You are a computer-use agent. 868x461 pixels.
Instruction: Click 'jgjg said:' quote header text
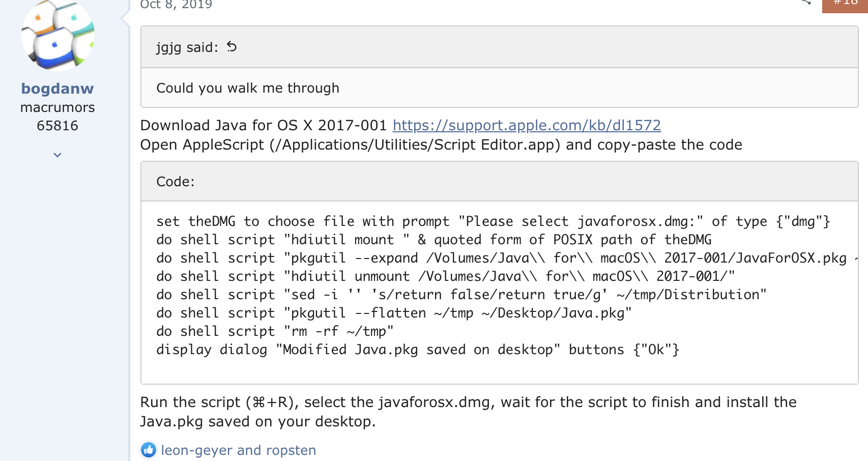coord(187,47)
